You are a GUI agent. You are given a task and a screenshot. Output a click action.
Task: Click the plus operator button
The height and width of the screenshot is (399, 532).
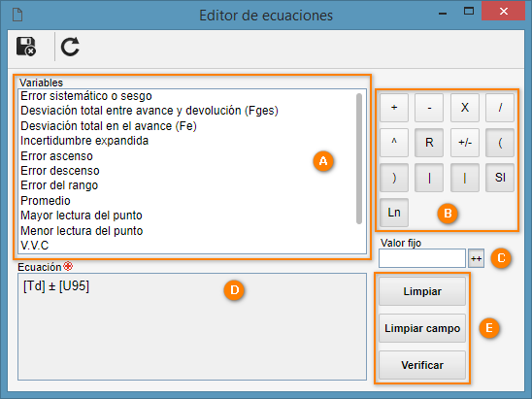(x=394, y=108)
